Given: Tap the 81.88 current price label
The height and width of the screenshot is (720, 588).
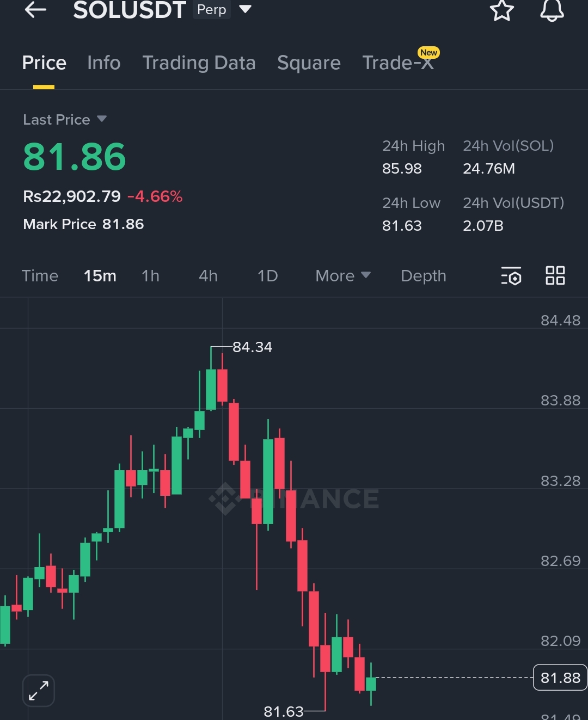Looking at the screenshot, I should click(x=560, y=678).
